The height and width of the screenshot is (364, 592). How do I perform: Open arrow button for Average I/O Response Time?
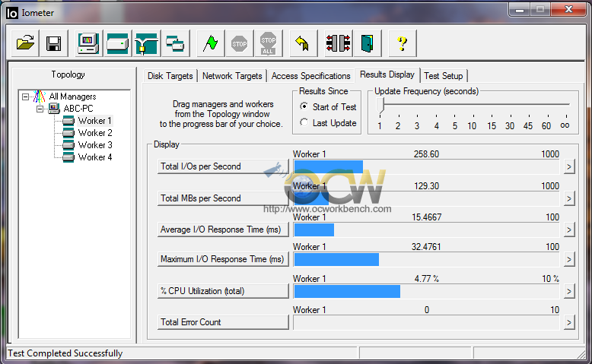coord(569,229)
